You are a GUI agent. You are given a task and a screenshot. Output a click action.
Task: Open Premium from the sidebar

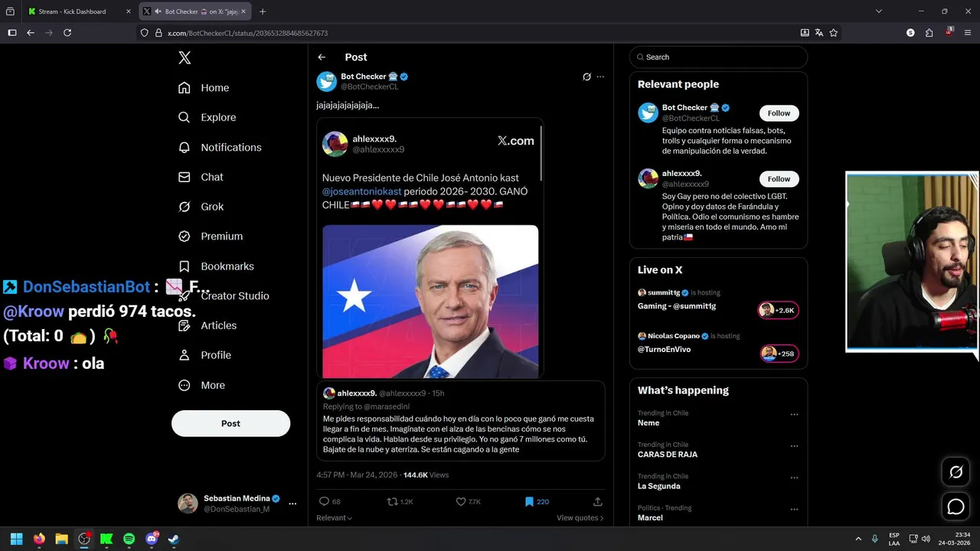point(211,236)
